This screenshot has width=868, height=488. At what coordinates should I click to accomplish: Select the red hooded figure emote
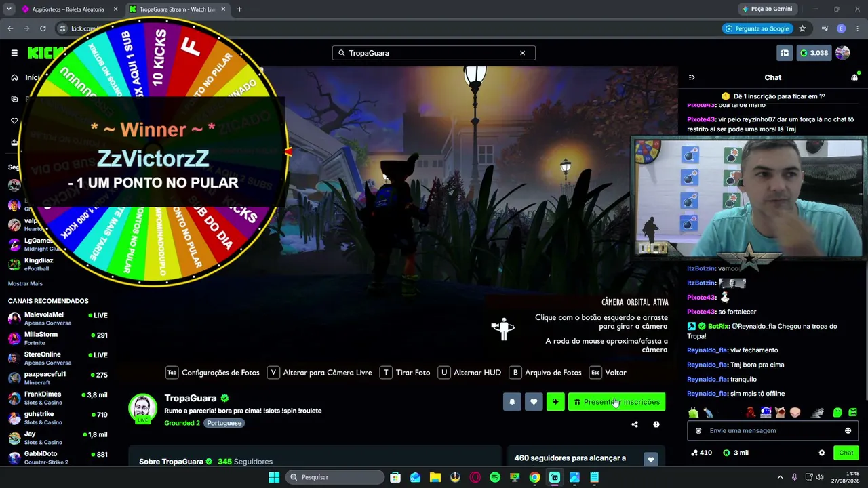pos(751,412)
